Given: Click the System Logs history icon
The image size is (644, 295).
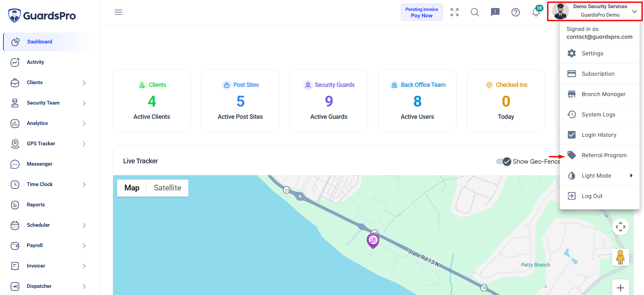Looking at the screenshot, I should (572, 114).
